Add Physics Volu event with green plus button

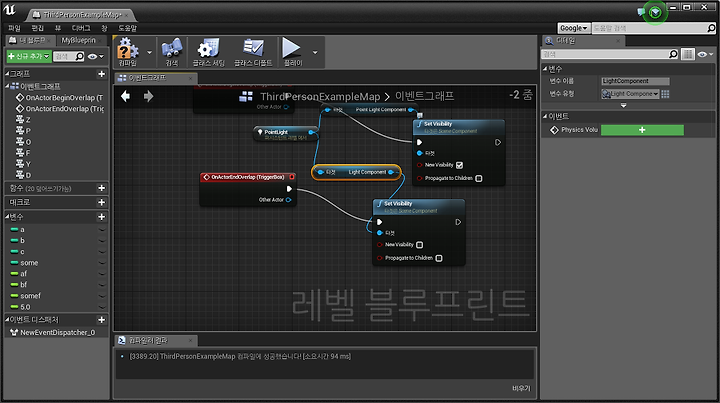642,130
